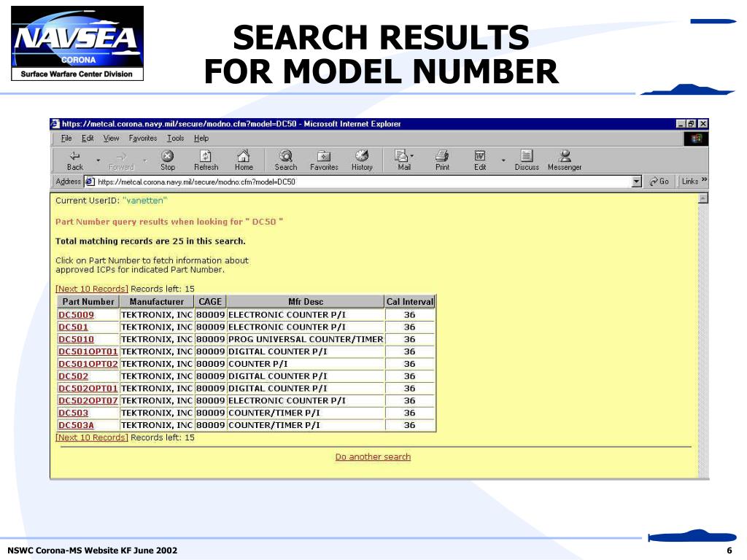Open the Help menu

[201, 138]
